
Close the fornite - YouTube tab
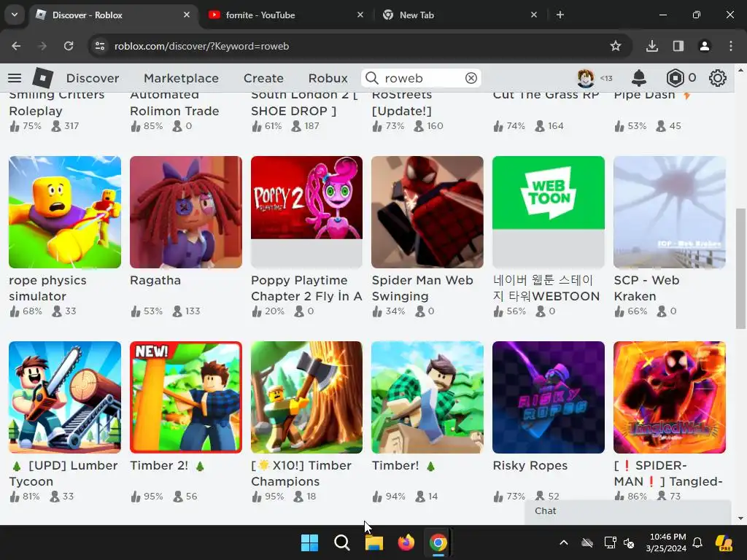point(360,15)
